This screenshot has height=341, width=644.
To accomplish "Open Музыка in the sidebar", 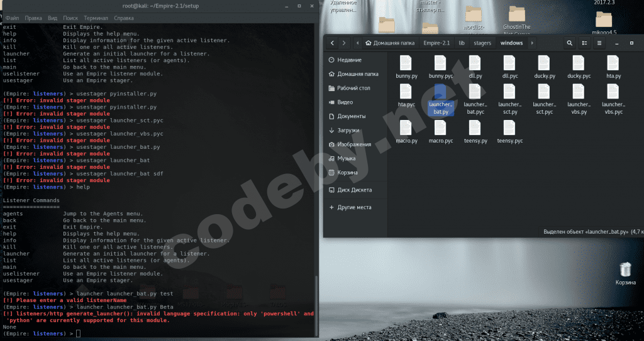I will tap(355, 158).
